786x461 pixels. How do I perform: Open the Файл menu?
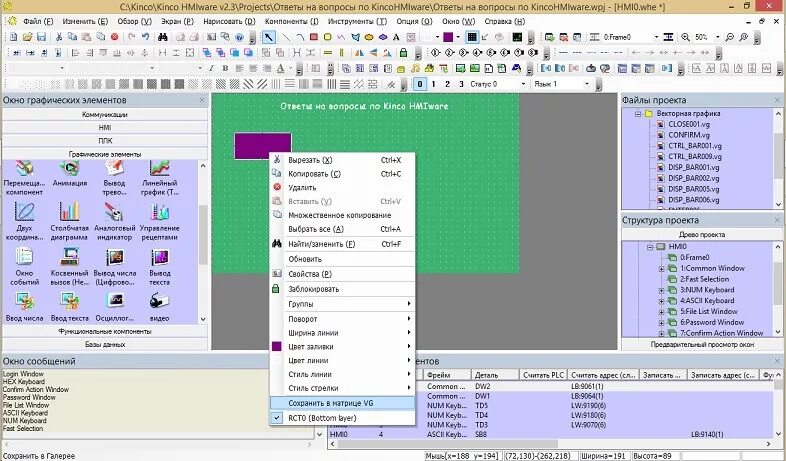click(38, 22)
